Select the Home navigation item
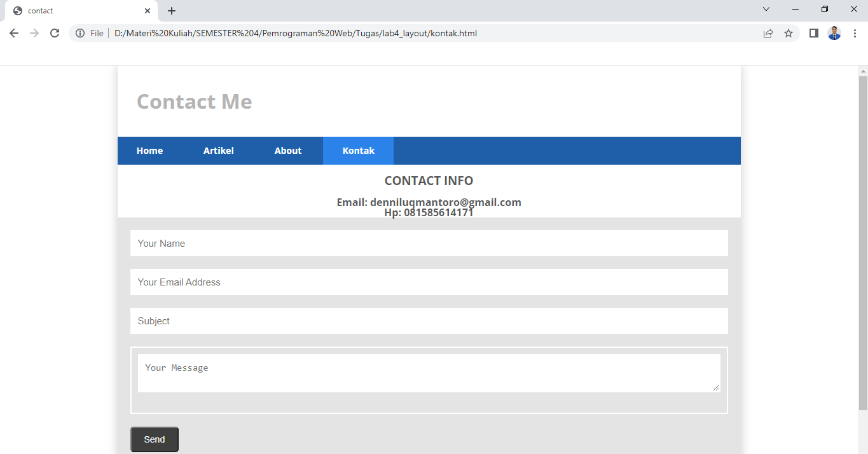 [149, 151]
